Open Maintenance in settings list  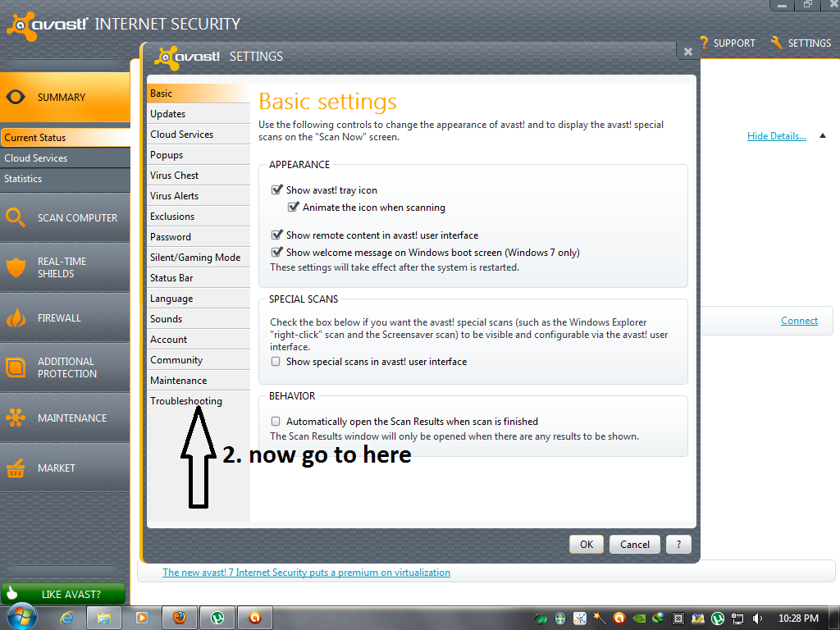click(x=199, y=381)
